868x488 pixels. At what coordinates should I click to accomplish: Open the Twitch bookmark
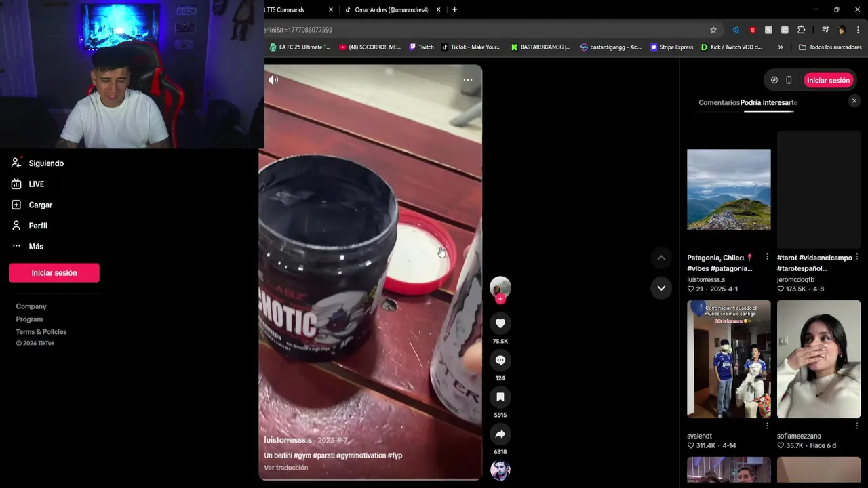coord(421,47)
